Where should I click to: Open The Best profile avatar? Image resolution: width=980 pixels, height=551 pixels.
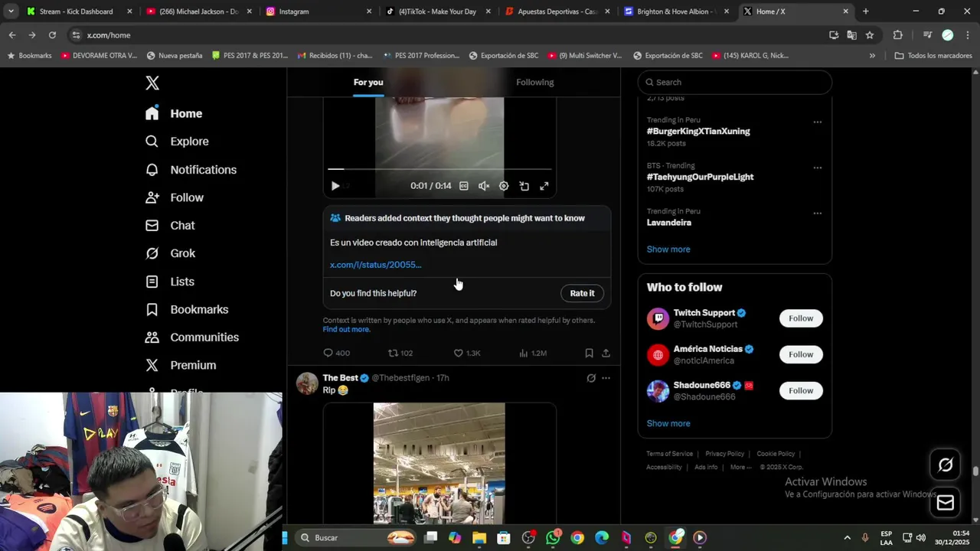tap(307, 383)
